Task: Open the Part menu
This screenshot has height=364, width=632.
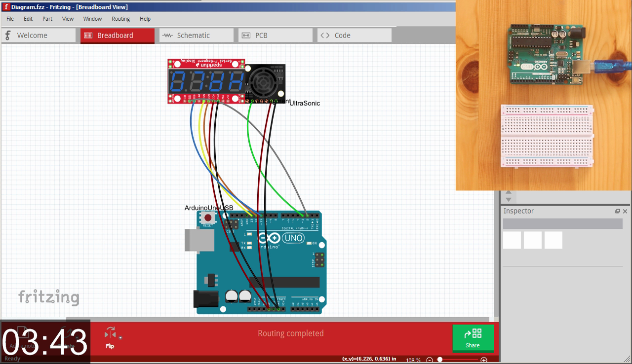Action: pos(47,19)
